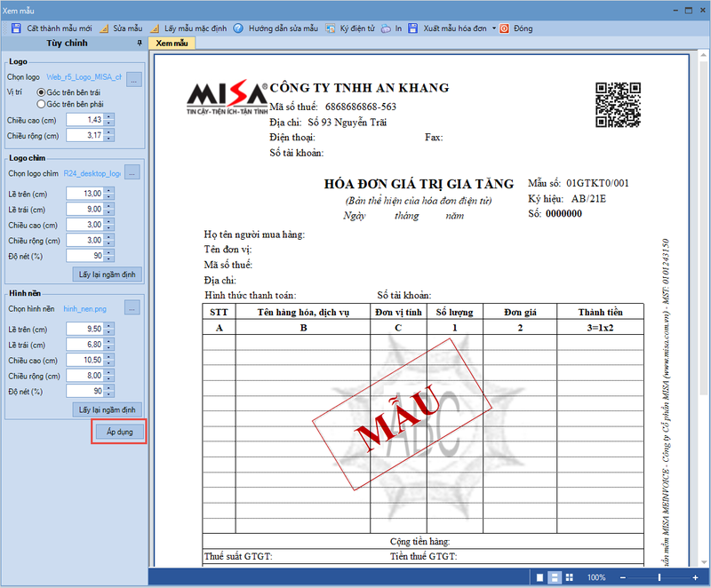Adjust the zoom slider at the bottom
This screenshot has height=588, width=711.
click(659, 577)
